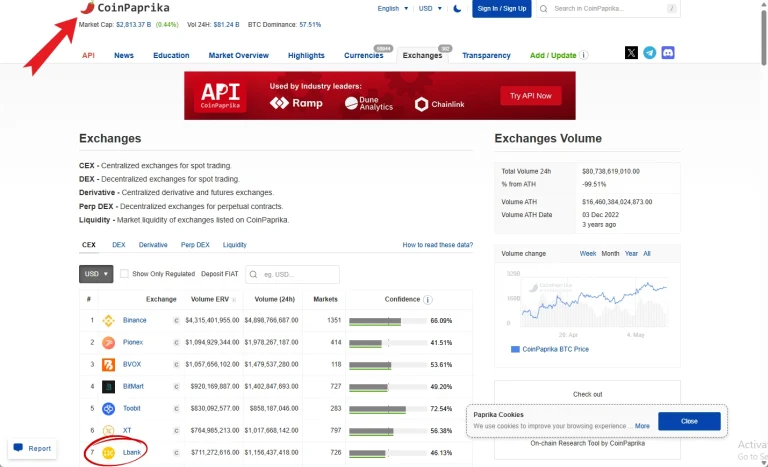Click the Toobit confidence bar
Viewport: 768px width, 467px height.
point(387,409)
